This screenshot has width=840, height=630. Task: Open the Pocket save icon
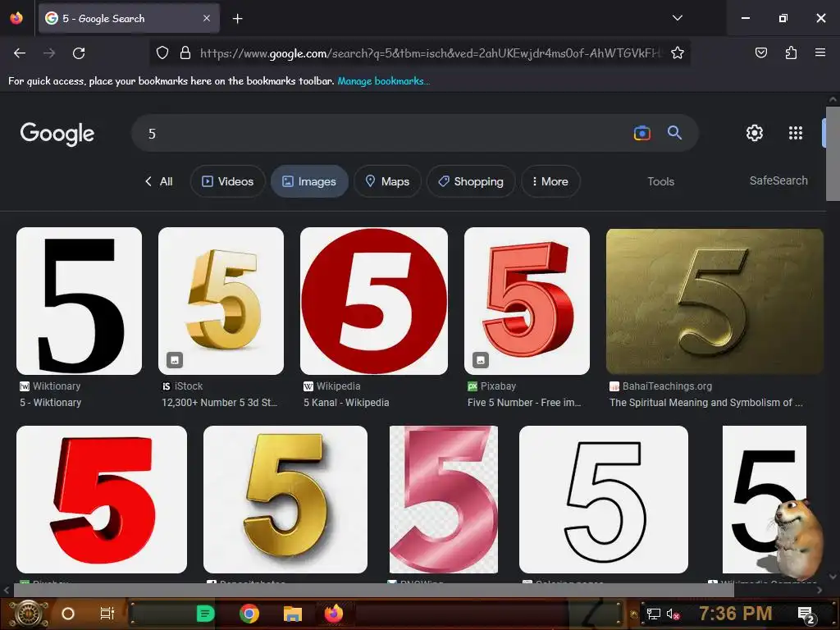(x=760, y=53)
